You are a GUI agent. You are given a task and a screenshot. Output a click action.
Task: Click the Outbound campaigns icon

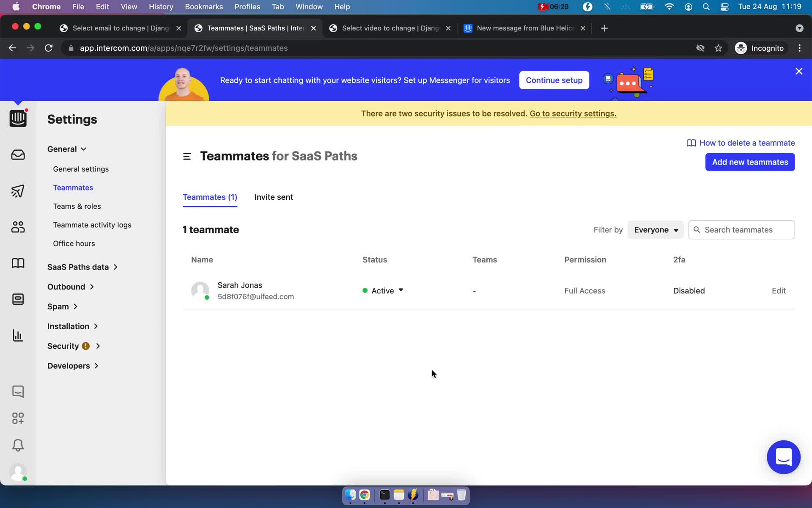(x=18, y=191)
